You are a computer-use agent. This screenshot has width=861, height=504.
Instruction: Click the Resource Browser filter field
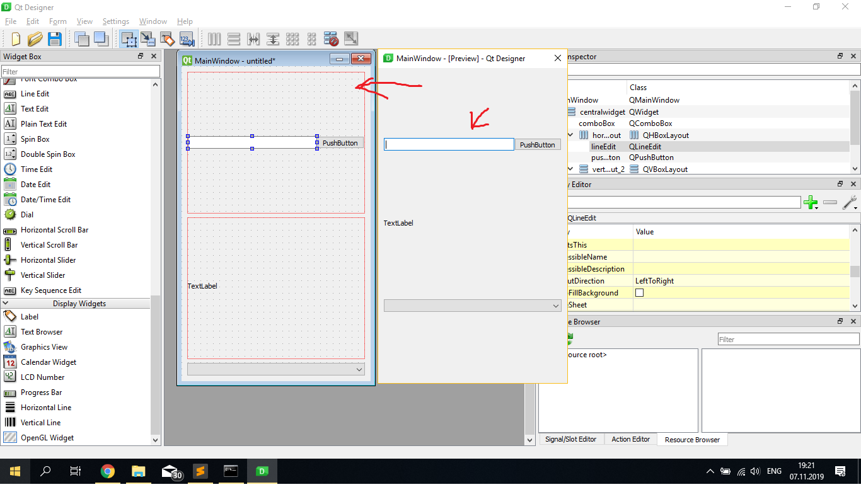tap(789, 339)
